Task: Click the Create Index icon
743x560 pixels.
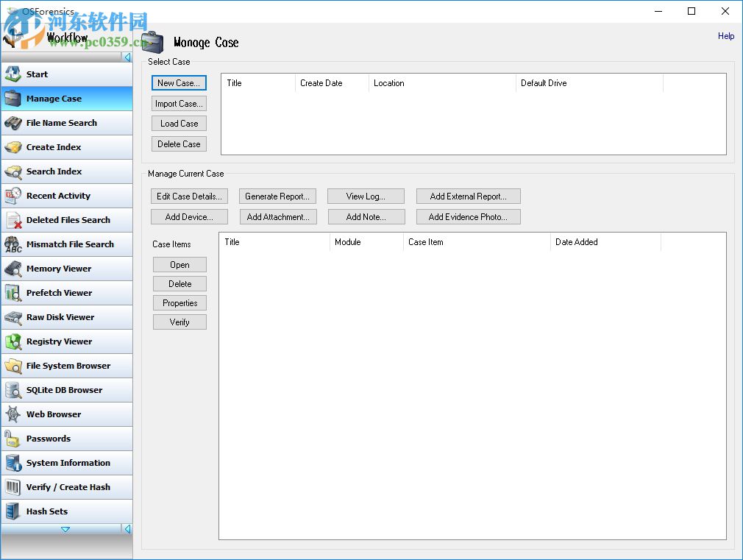Action: coord(13,147)
